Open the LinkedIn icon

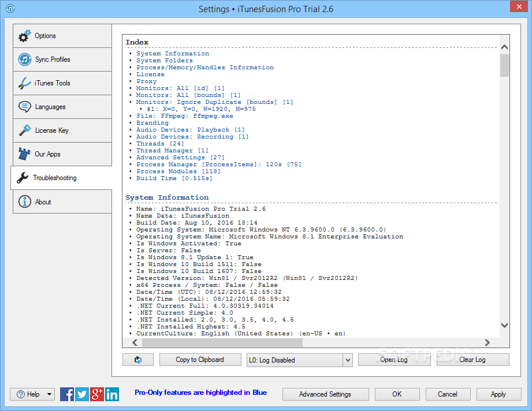[112, 394]
